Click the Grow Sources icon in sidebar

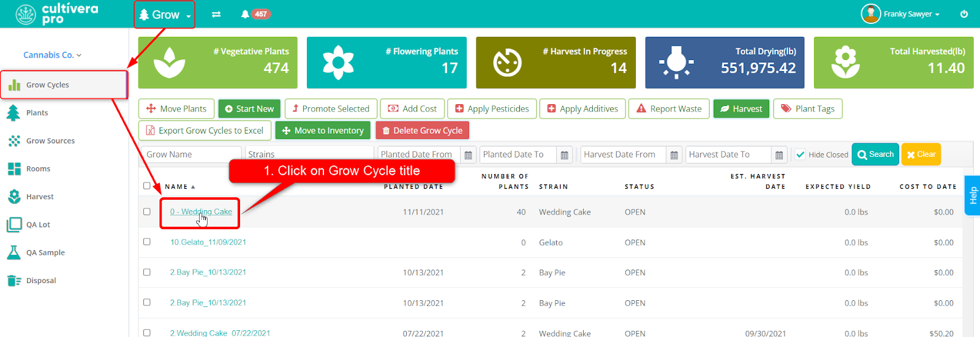click(x=13, y=141)
